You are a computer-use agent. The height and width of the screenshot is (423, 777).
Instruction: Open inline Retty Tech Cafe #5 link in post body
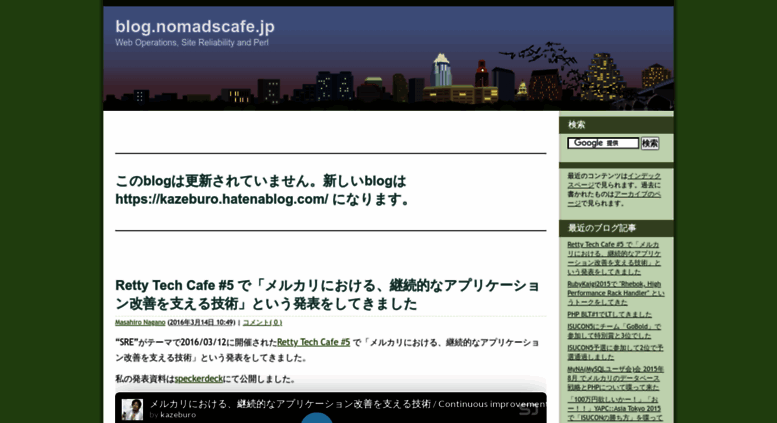click(313, 342)
